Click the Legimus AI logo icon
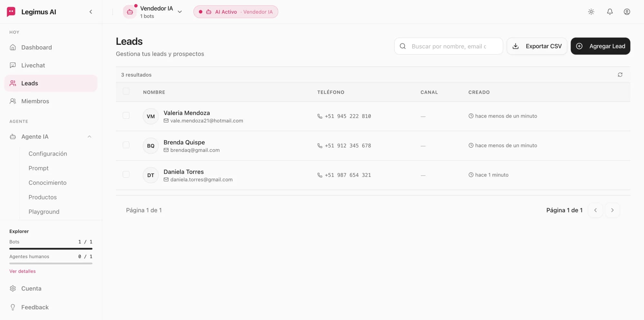644x320 pixels. (x=11, y=12)
